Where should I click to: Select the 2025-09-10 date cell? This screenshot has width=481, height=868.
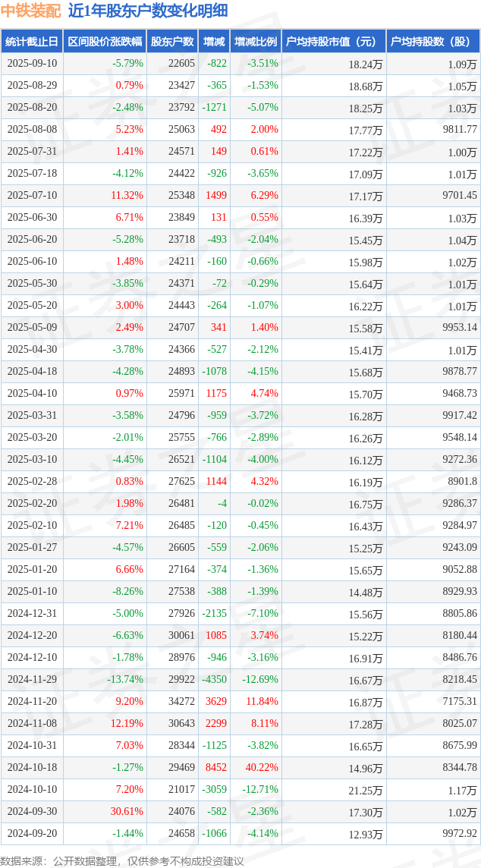[x=32, y=64]
